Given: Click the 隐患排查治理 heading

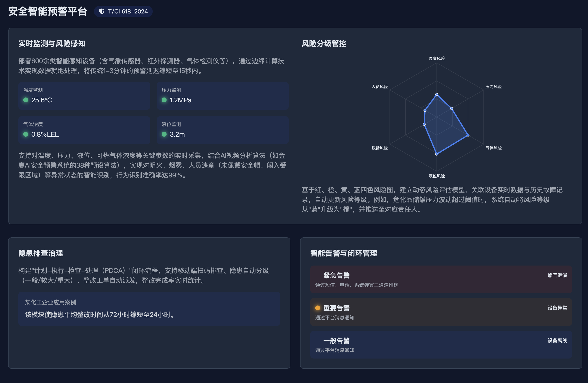Looking at the screenshot, I should 41,253.
